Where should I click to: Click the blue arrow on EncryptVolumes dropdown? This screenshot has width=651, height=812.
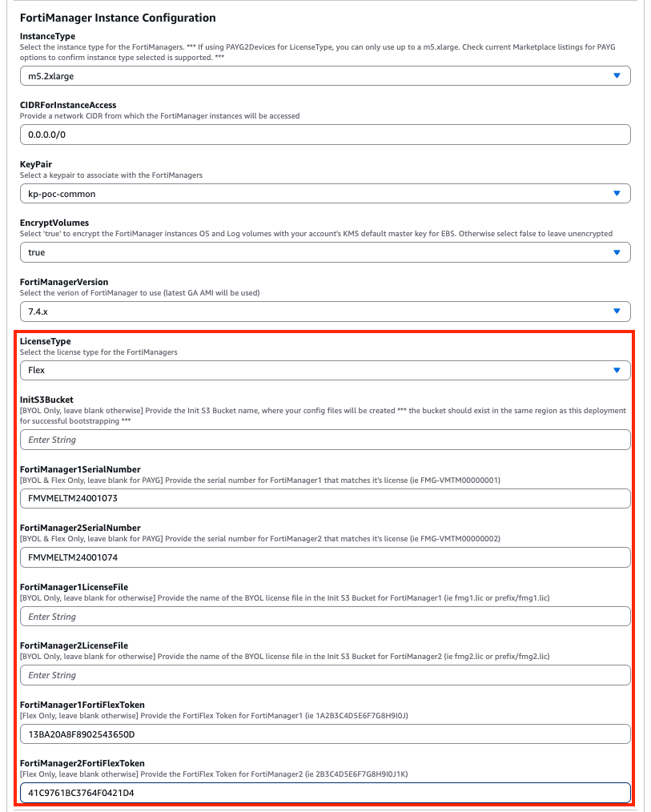click(616, 252)
